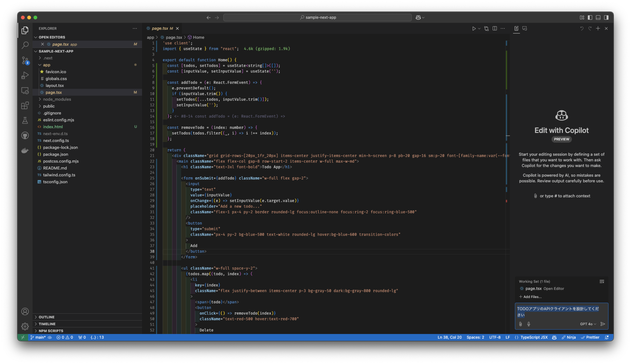The width and height of the screenshot is (631, 364).
Task: Open TypeScript JSX language mode selector
Action: click(534, 337)
